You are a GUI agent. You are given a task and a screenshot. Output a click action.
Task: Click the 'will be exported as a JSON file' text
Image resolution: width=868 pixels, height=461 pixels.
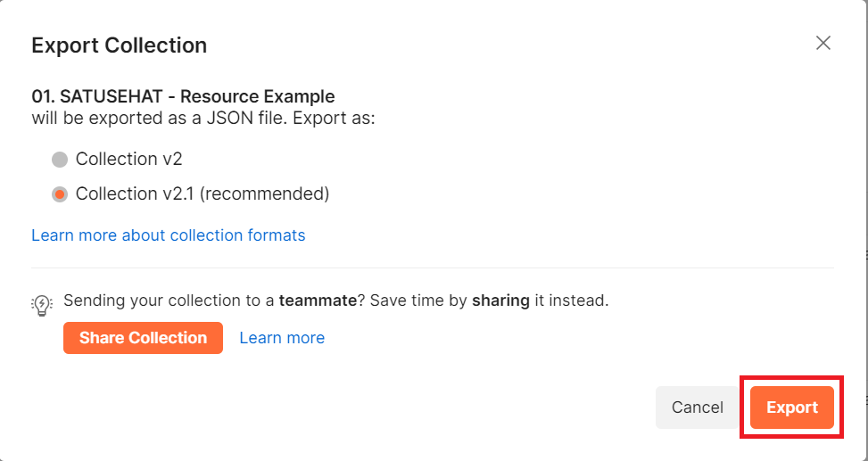pyautogui.click(x=160, y=119)
